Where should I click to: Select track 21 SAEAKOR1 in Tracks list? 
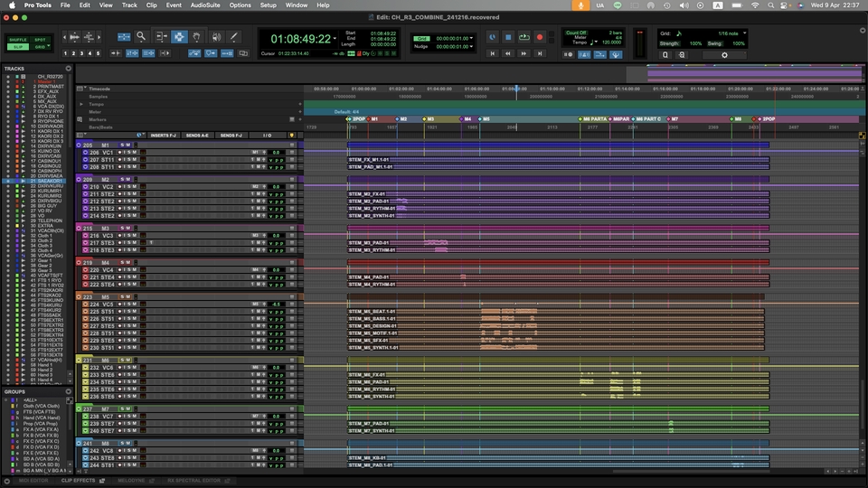pyautogui.click(x=49, y=181)
